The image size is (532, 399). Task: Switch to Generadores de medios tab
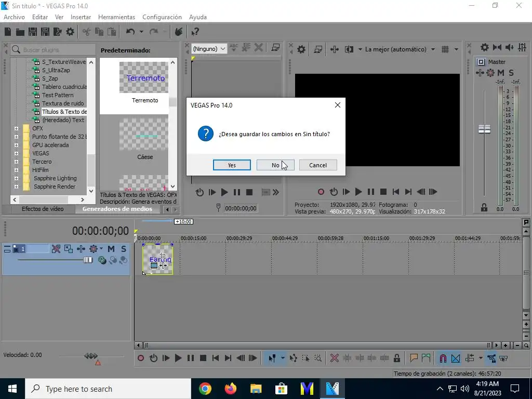[x=117, y=209]
